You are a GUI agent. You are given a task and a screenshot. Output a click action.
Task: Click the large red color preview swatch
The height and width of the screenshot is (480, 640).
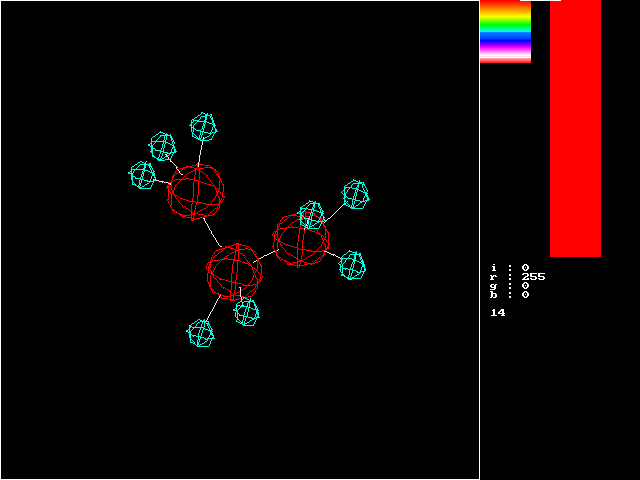pos(576,129)
